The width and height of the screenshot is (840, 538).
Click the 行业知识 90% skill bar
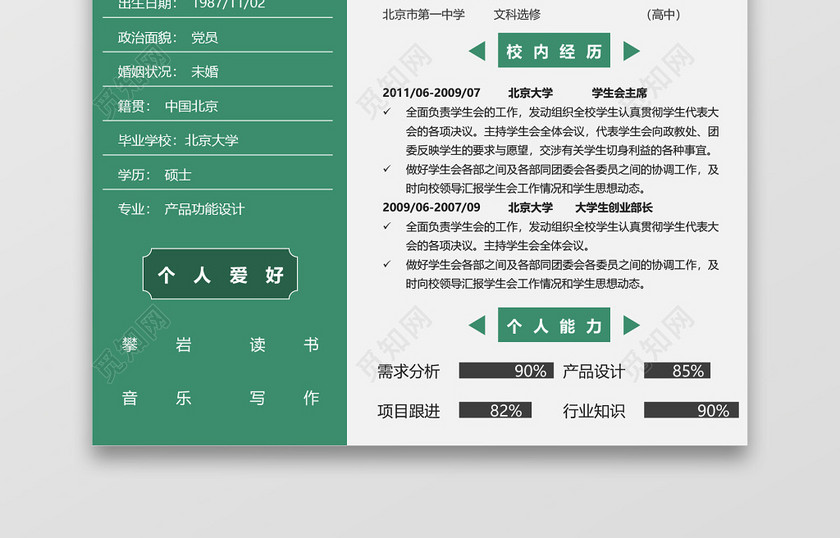(x=691, y=410)
